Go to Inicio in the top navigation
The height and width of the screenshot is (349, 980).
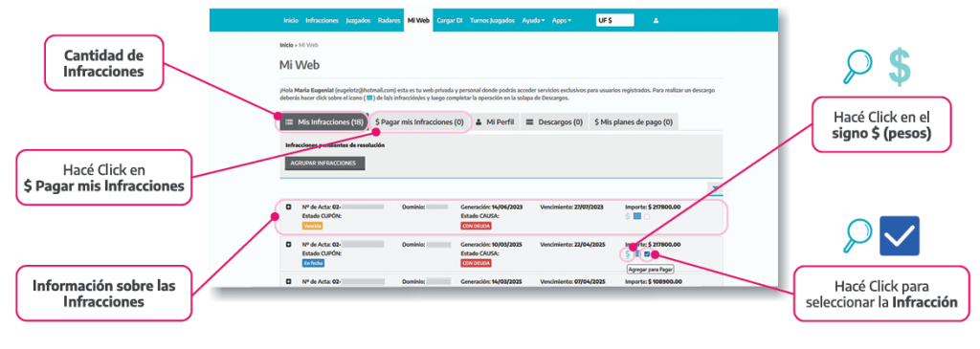291,21
